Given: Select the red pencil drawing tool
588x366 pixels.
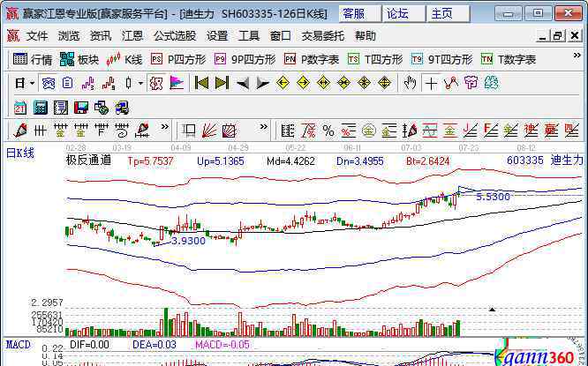Looking at the screenshot, I should point(20,131).
